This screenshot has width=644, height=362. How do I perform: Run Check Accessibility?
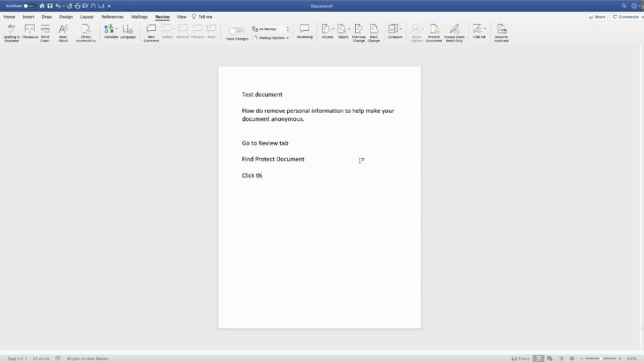click(x=86, y=33)
